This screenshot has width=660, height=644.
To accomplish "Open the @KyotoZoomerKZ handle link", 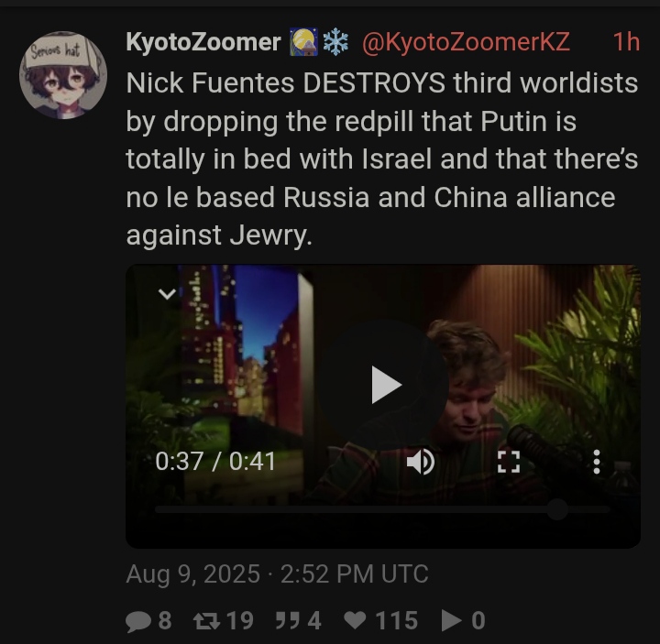I will click(466, 42).
